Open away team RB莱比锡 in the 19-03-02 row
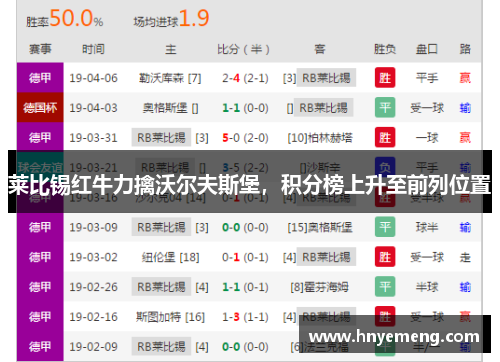Viewport: 500px width, 362px height. tap(326, 257)
